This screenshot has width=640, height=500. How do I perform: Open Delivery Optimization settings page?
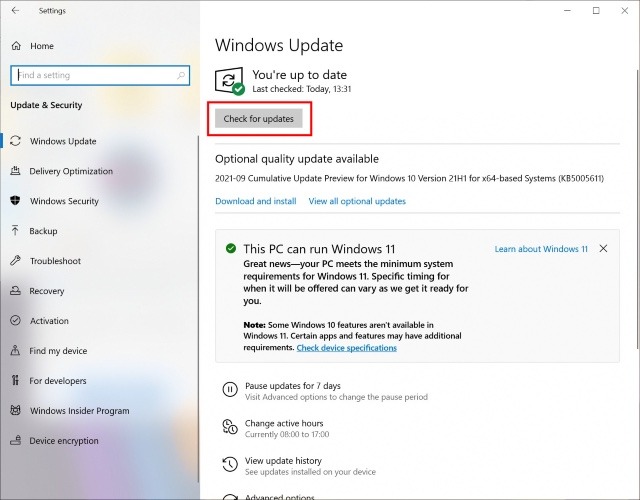pos(71,171)
